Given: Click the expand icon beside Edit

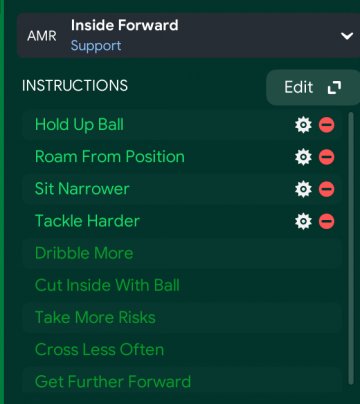Looking at the screenshot, I should point(334,88).
